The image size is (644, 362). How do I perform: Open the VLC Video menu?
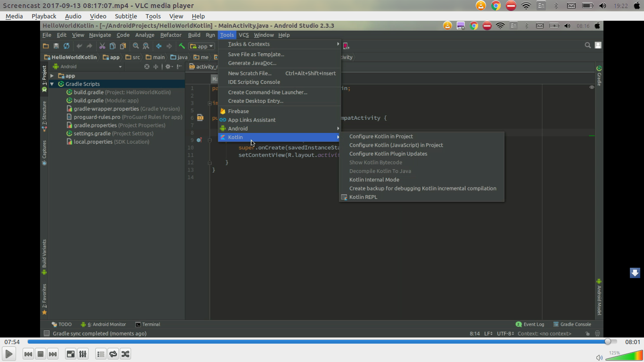point(98,16)
